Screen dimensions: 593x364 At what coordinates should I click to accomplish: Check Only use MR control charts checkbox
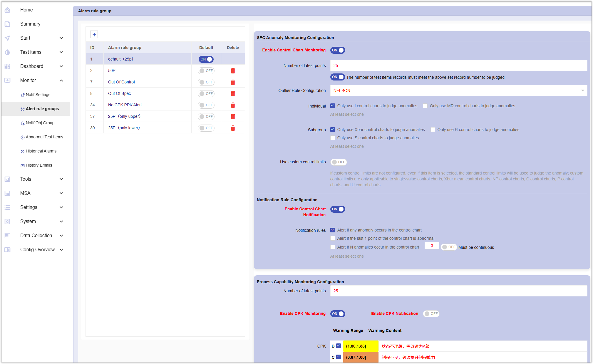pos(425,106)
